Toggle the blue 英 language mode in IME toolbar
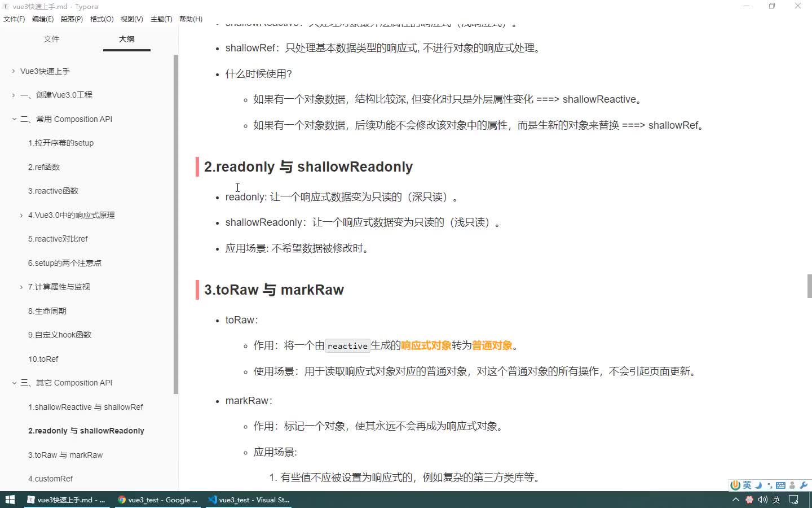The height and width of the screenshot is (508, 812). click(747, 485)
